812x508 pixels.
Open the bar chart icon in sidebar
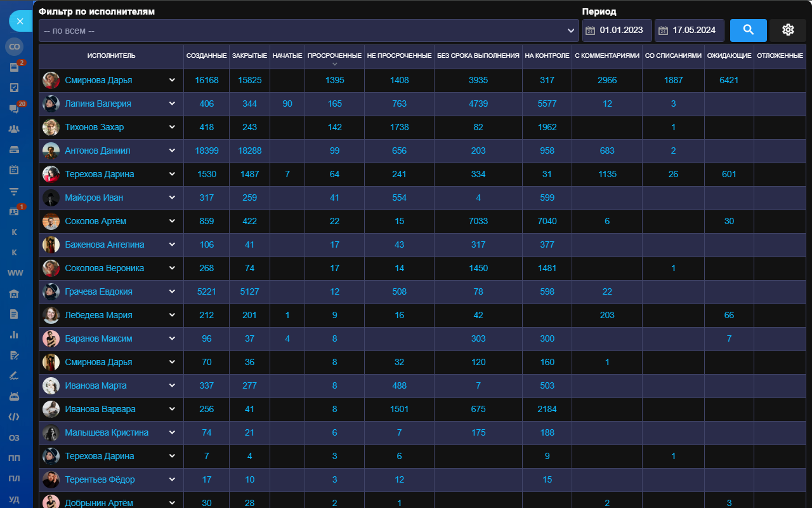(14, 334)
